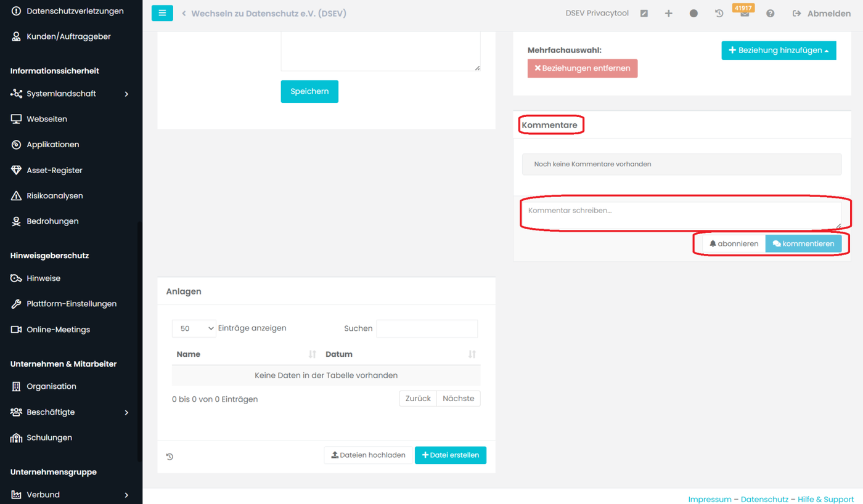This screenshot has width=863, height=504.
Task: Click inside the text area above Speichern
Action: 380,52
